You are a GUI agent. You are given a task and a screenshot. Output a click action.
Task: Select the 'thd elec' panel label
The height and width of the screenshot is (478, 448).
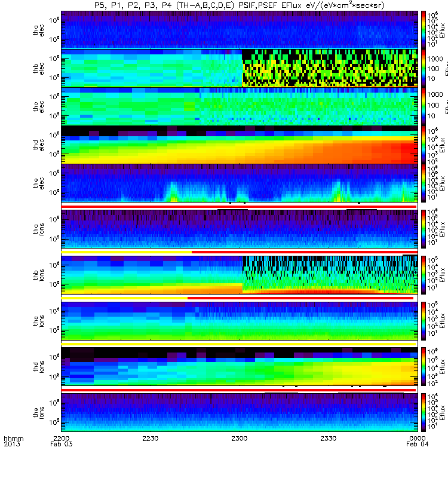[38, 145]
